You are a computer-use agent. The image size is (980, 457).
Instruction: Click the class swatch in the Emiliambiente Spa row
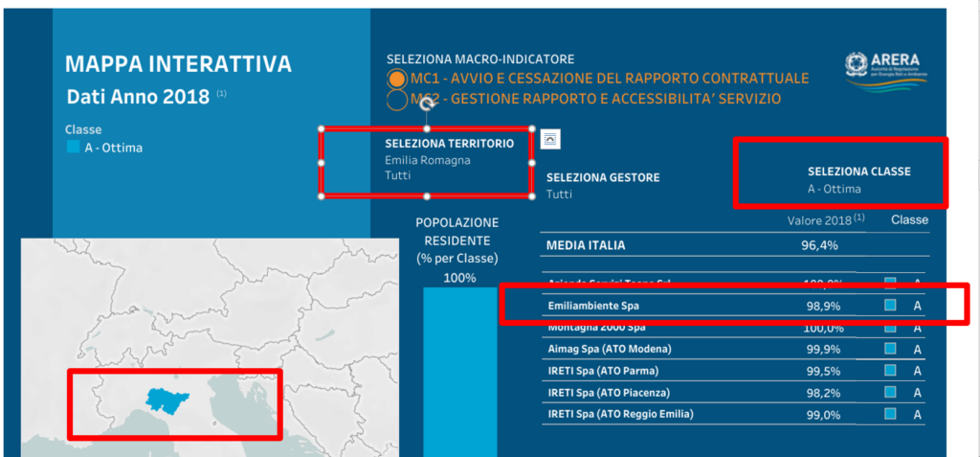(x=891, y=305)
